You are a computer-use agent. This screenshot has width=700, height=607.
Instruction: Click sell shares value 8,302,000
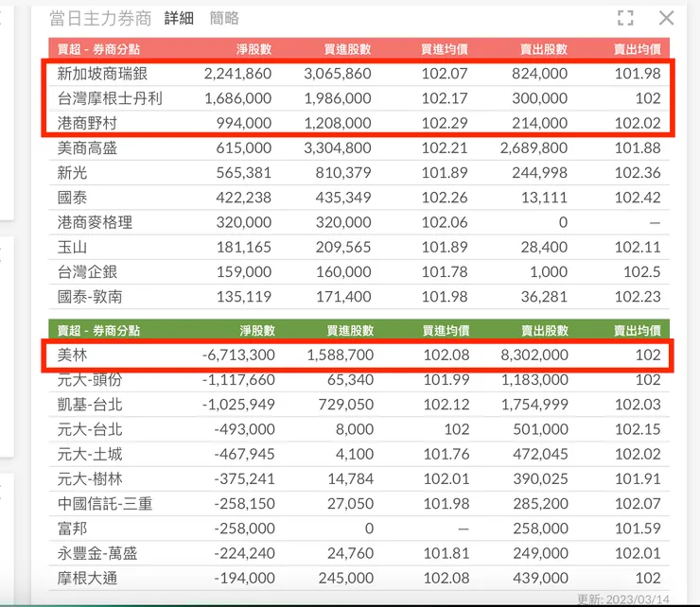[x=534, y=355]
